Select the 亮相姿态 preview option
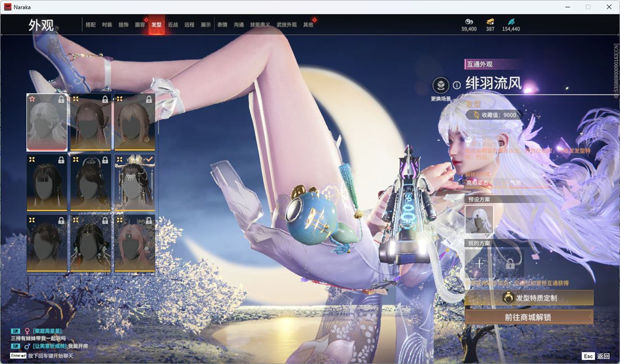Screen dimensions: 620x364 pos(477,183)
